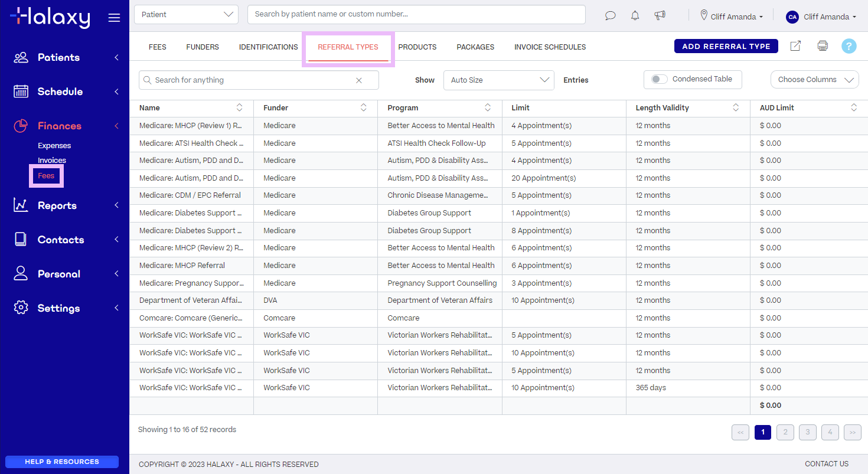Open the announcements megaphone icon
Screen dimensions: 868x474
(660, 15)
